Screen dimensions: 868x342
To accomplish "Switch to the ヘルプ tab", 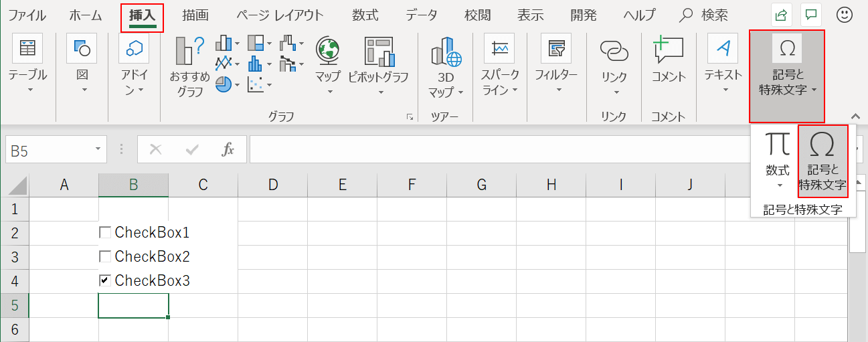I will (x=639, y=15).
